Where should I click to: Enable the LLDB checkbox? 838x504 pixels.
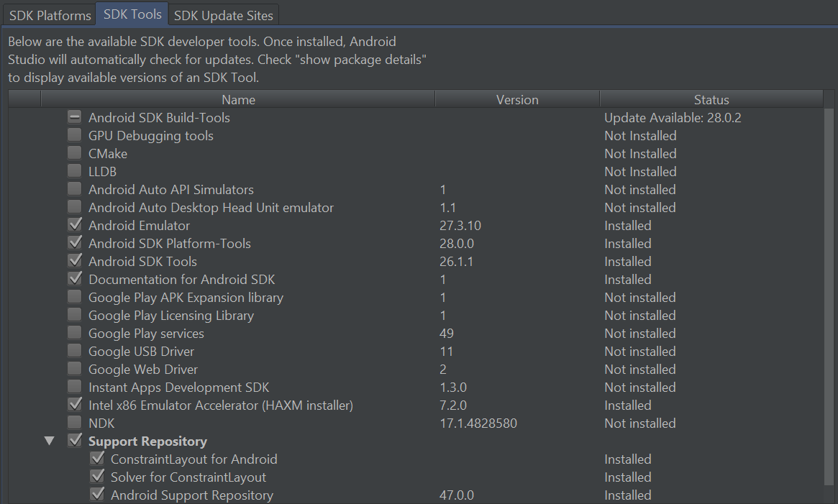click(75, 171)
